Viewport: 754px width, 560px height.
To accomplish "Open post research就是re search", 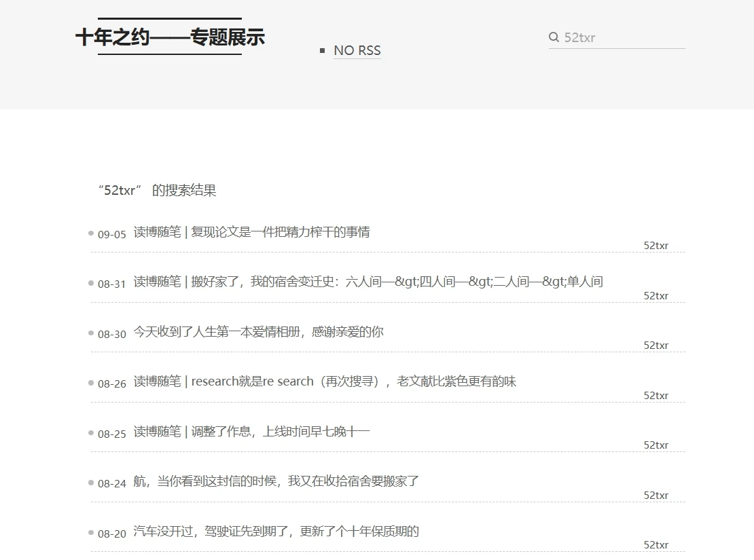I will pos(325,381).
